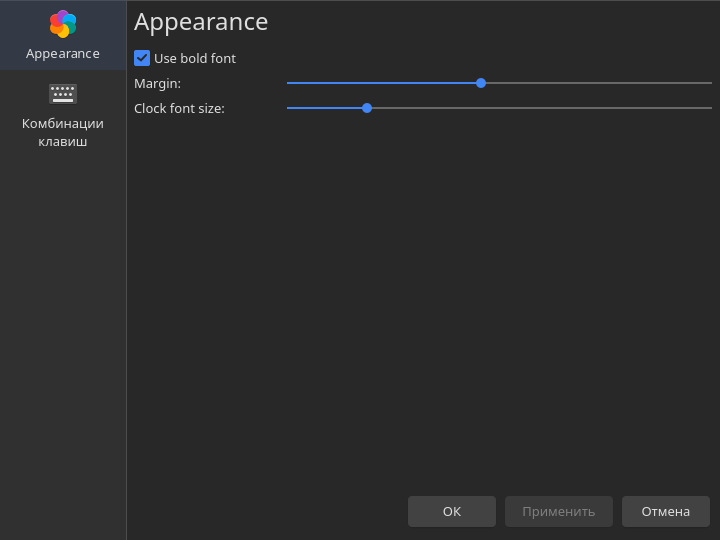Click the Appearance page heading
Screen dimensions: 720x540
click(x=201, y=22)
